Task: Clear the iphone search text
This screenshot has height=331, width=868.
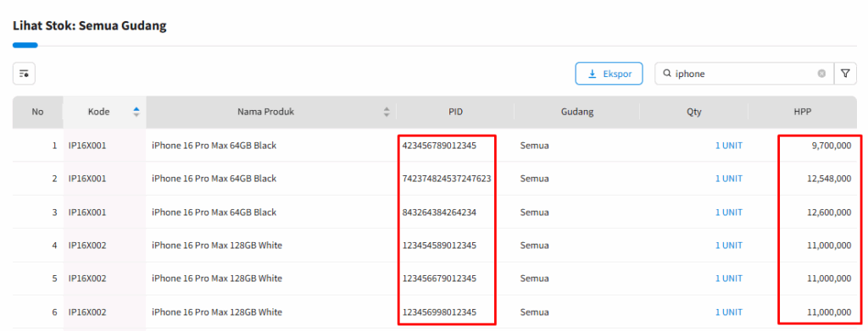Action: tap(822, 74)
